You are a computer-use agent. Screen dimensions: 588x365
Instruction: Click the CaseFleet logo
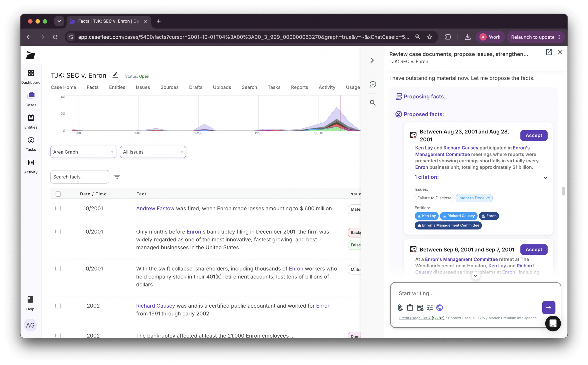click(31, 55)
